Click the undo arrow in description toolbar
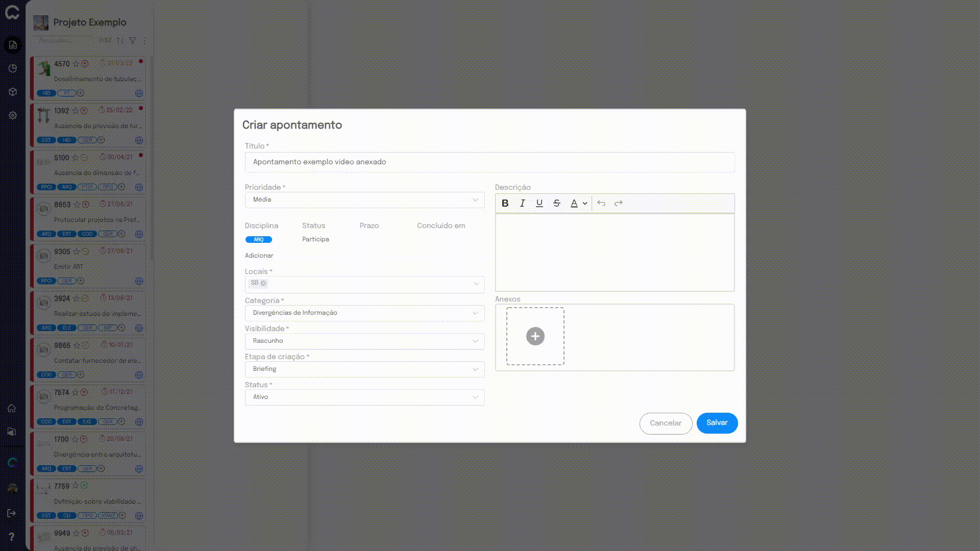The width and height of the screenshot is (980, 551). coord(601,203)
